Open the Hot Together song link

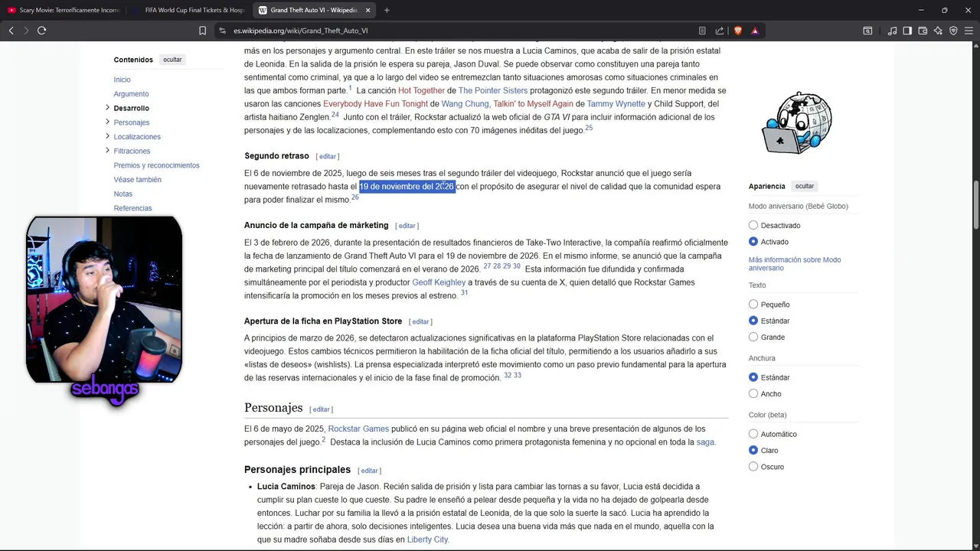421,90
